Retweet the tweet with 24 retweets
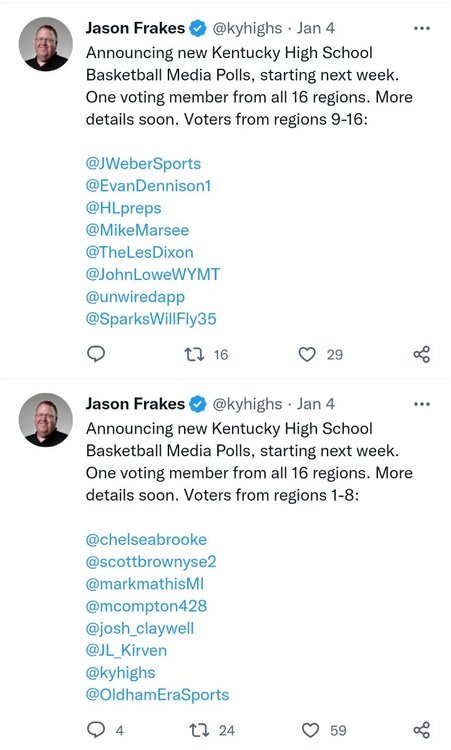 click(198, 730)
